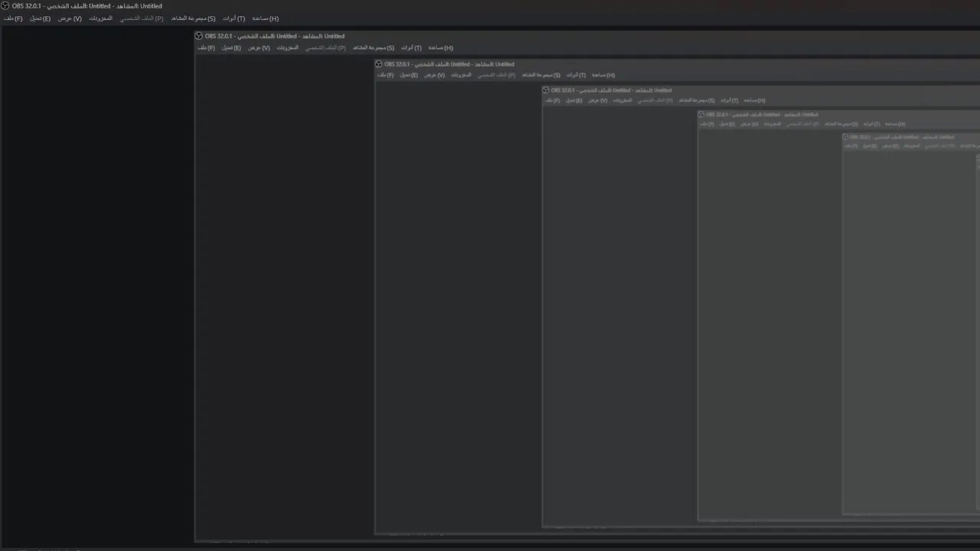Open the Docks menu beside عرض (V) in main menu bar
This screenshot has height=551, width=980.
tap(100, 18)
